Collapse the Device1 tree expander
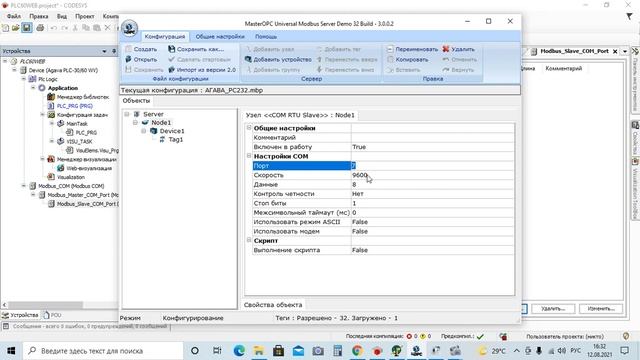 (144, 131)
